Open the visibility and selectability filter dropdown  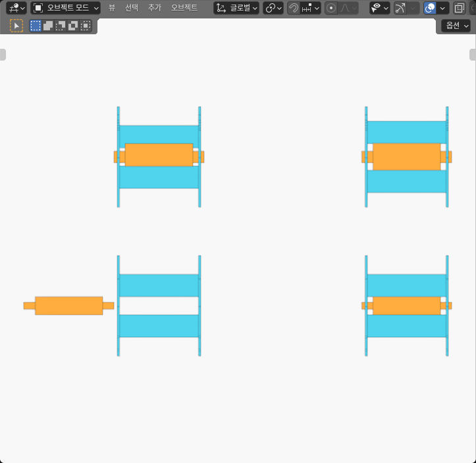380,8
